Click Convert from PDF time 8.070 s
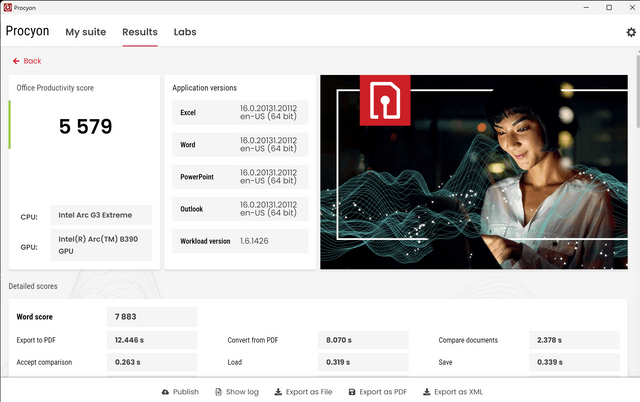The height and width of the screenshot is (402, 640). tap(363, 340)
